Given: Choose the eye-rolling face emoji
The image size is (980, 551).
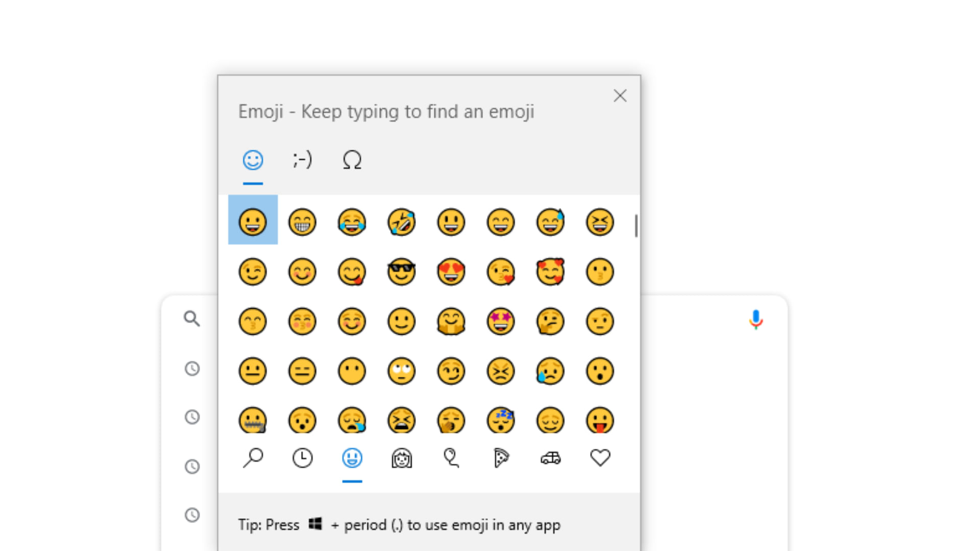Looking at the screenshot, I should coord(402,371).
